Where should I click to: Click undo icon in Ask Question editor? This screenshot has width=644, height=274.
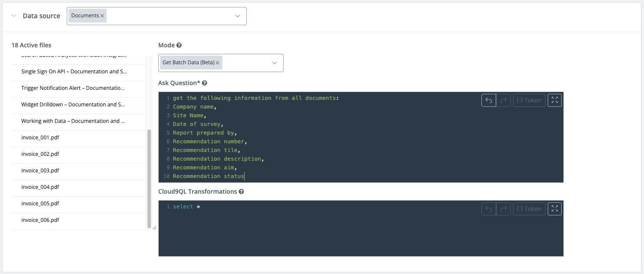[x=489, y=100]
